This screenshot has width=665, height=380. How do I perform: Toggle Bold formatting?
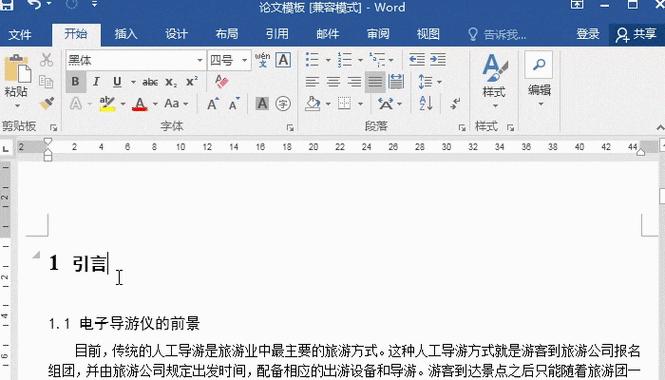coord(75,81)
